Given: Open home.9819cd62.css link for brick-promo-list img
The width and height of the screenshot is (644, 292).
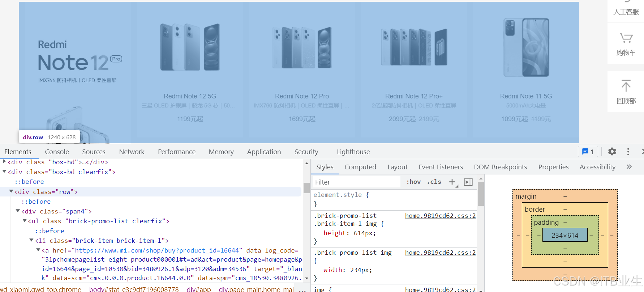Looking at the screenshot, I should tap(440, 253).
